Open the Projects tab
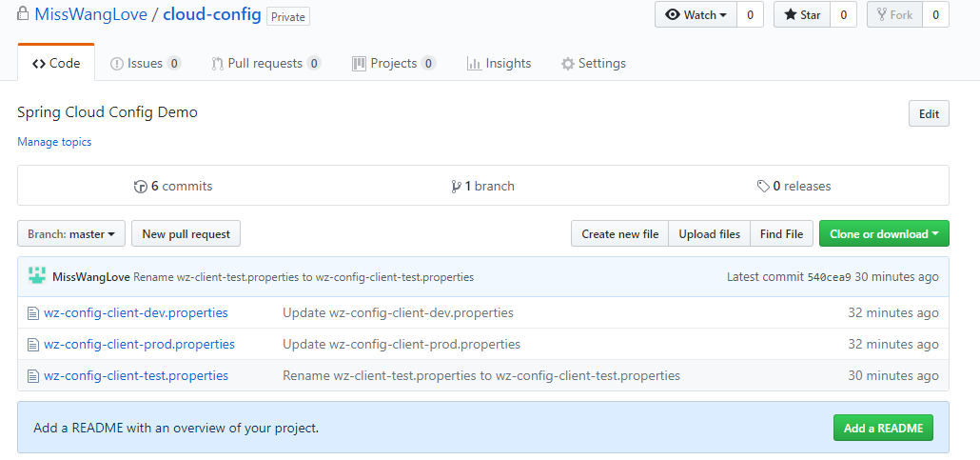980x460 pixels. [x=394, y=63]
